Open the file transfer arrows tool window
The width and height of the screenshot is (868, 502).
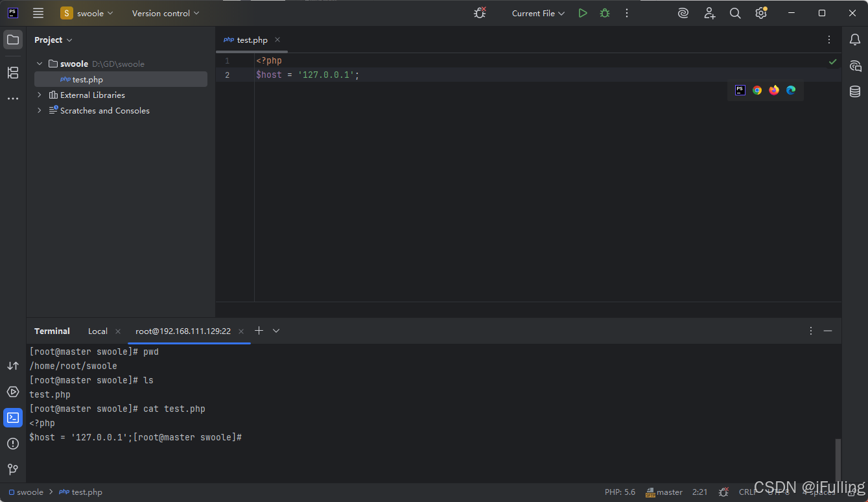13,366
